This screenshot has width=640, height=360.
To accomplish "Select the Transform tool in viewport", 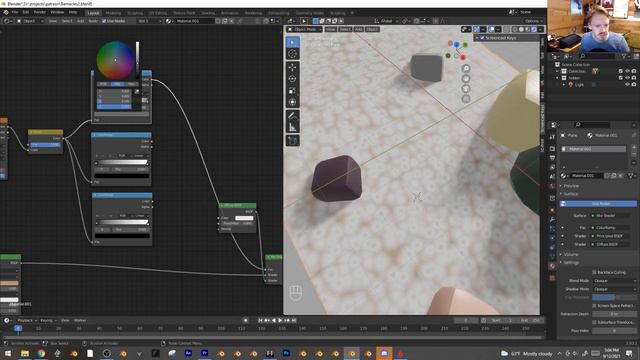I will [292, 102].
